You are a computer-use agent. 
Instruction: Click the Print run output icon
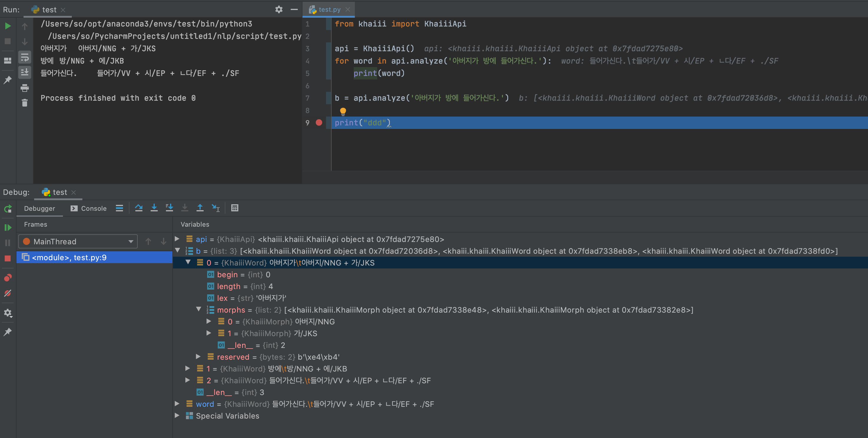[25, 88]
